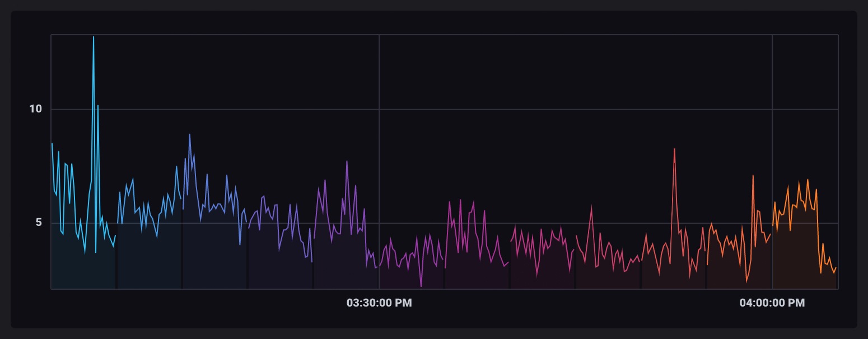Click the tallest cyan spike's peak

pos(94,37)
